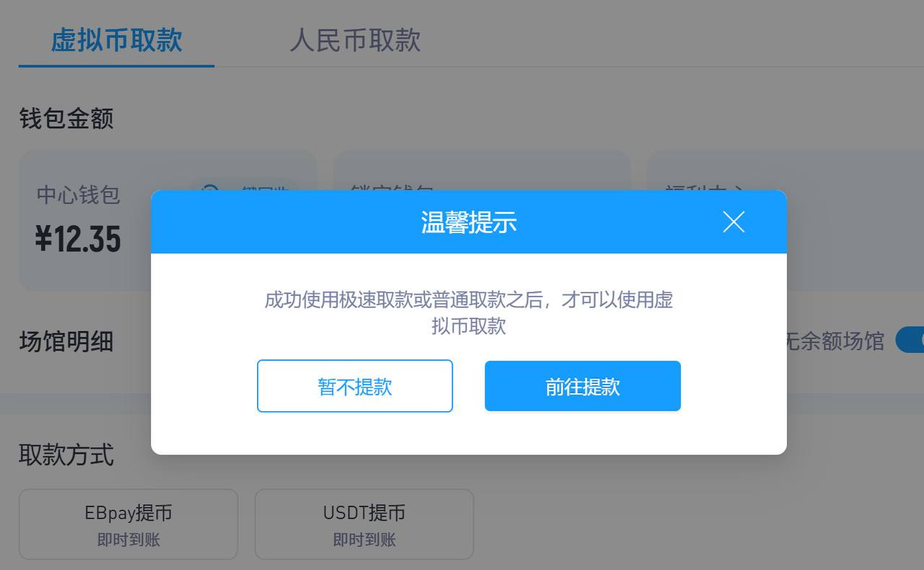The width and height of the screenshot is (924, 570).
Task: Click the 取款方式 section heading
Action: (66, 455)
